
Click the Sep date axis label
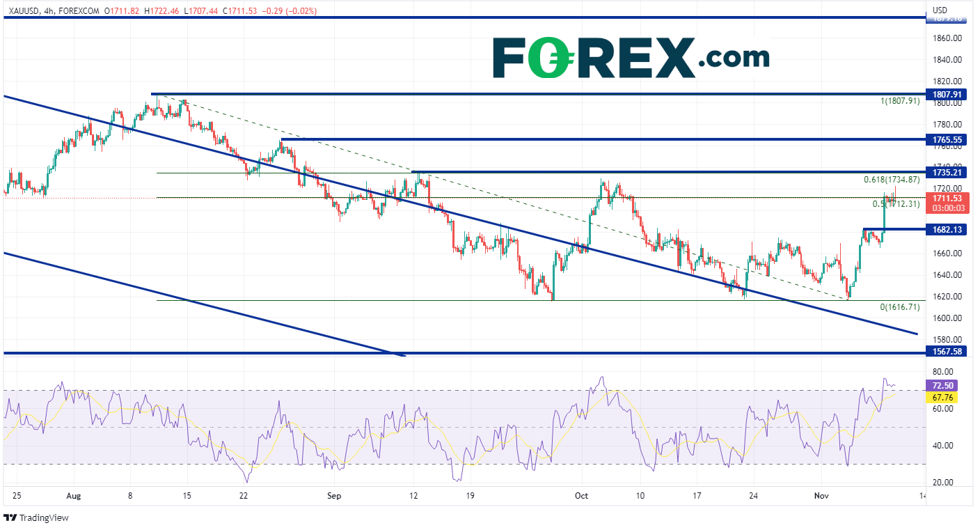[x=335, y=496]
